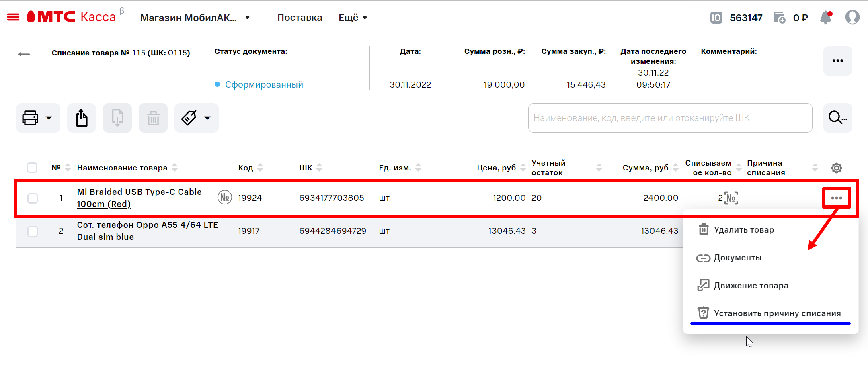Viewport: 868px width, 366px height.
Task: Sort by Сумма, руб column
Action: coord(675,168)
